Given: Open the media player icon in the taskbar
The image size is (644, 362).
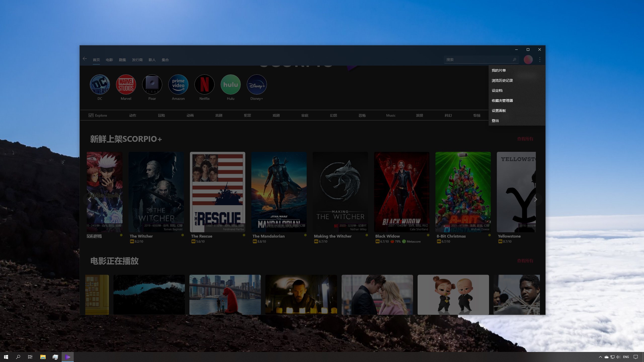Looking at the screenshot, I should tap(67, 357).
